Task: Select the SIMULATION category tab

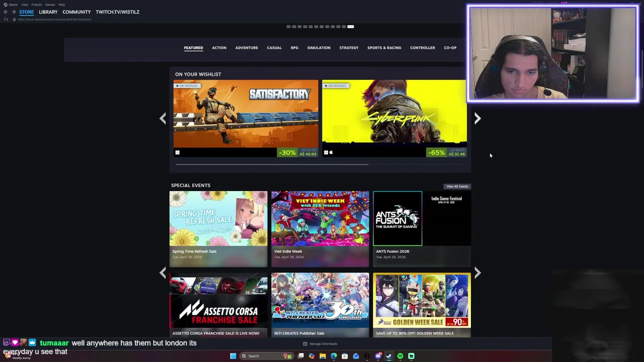Action: 319,48
